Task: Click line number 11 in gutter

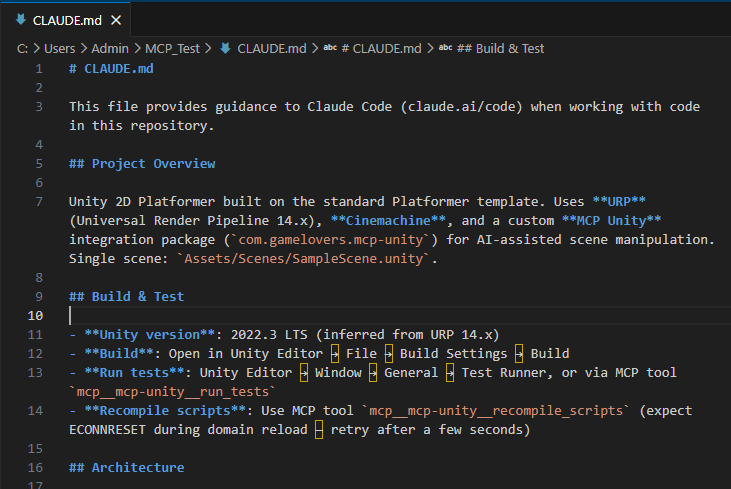Action: pyautogui.click(x=35, y=335)
